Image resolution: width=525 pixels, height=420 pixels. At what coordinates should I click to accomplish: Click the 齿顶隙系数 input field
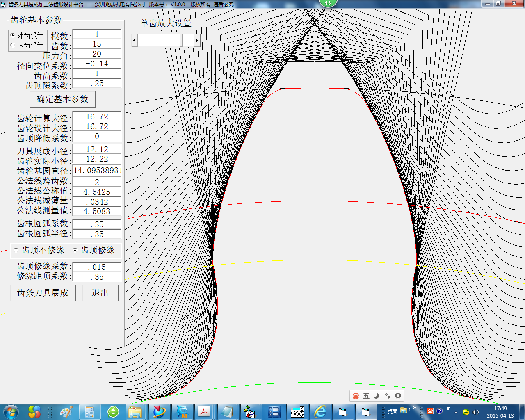[x=97, y=83]
